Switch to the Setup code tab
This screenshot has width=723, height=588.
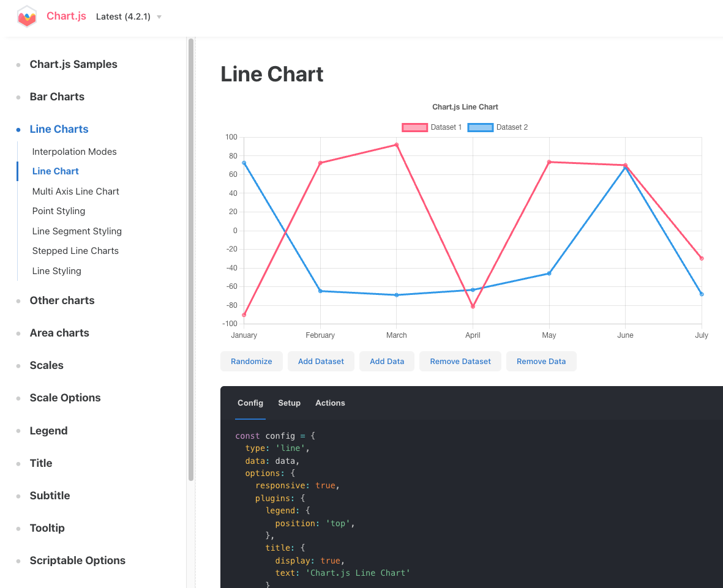click(x=289, y=403)
